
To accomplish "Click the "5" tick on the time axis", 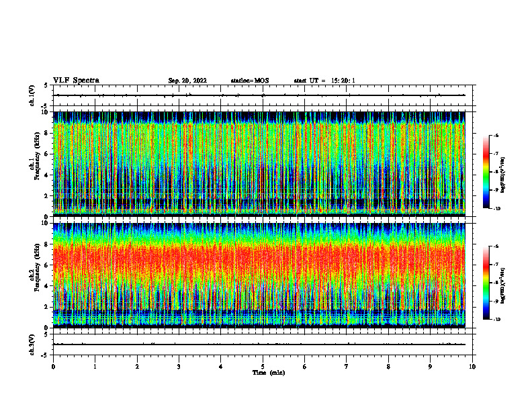I will (x=263, y=367).
